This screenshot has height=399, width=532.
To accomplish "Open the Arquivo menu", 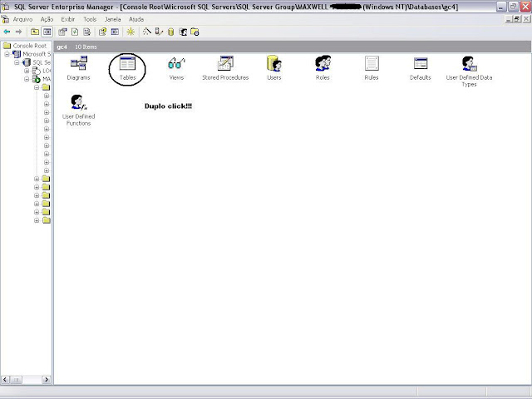I will (22, 19).
